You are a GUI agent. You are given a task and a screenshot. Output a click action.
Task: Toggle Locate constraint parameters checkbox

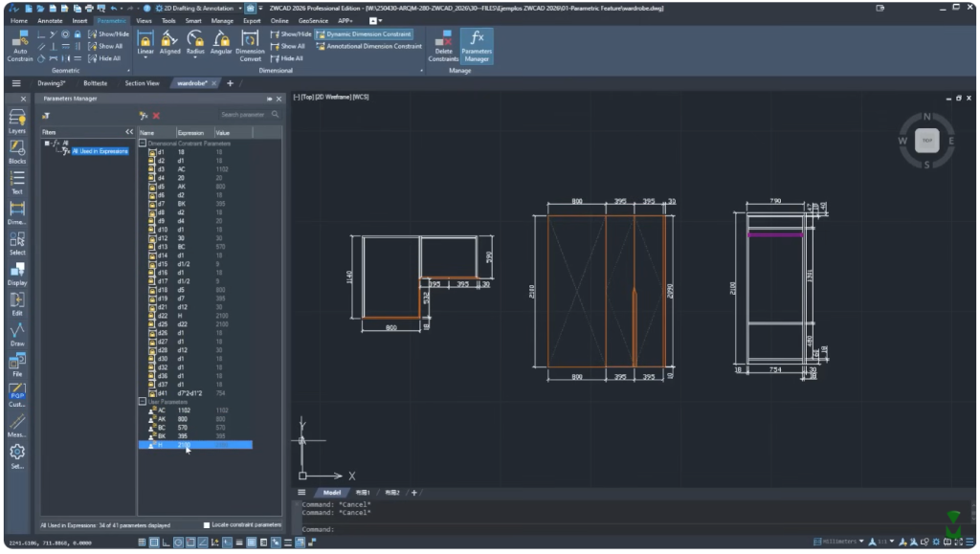pyautogui.click(x=207, y=524)
